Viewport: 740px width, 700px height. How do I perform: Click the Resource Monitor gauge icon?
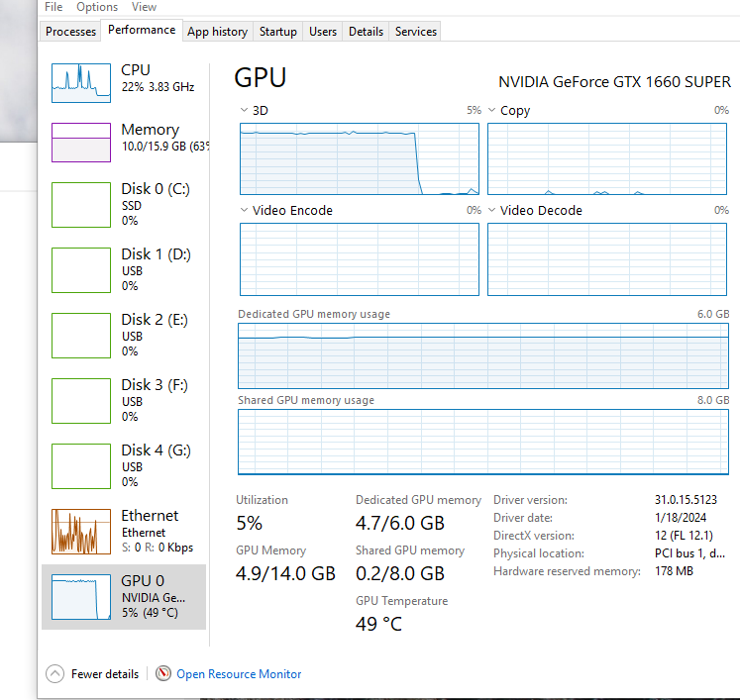click(163, 673)
